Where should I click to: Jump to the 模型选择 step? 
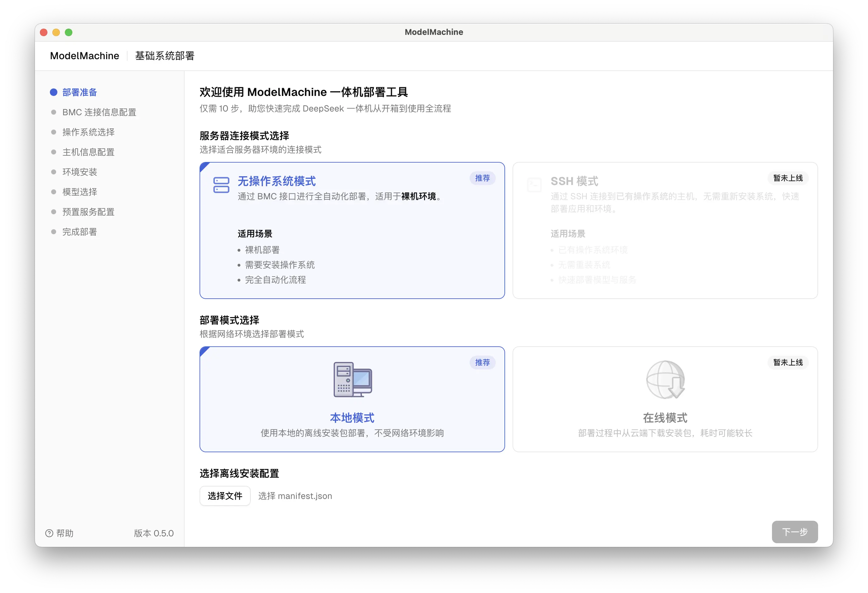[x=80, y=192]
